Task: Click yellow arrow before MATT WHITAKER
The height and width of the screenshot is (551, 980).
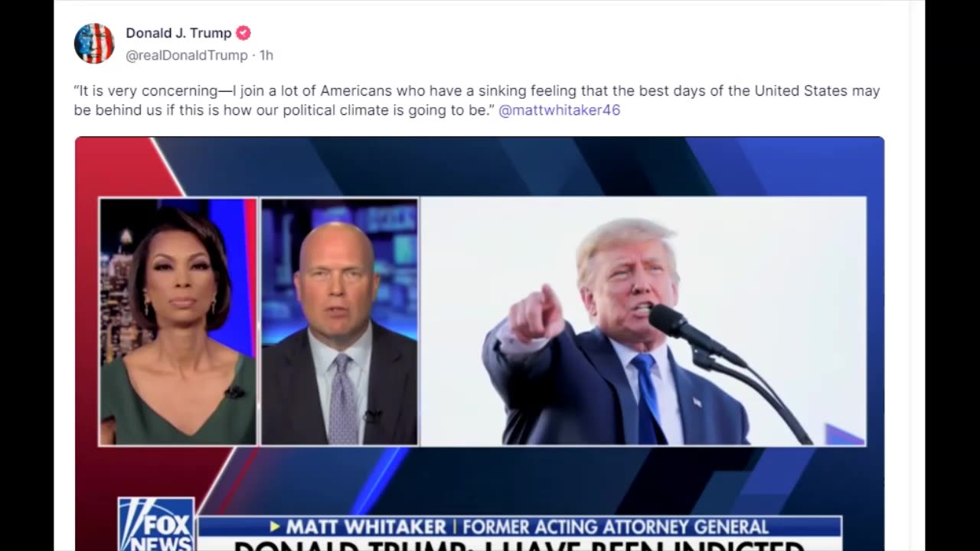Action: coord(275,527)
